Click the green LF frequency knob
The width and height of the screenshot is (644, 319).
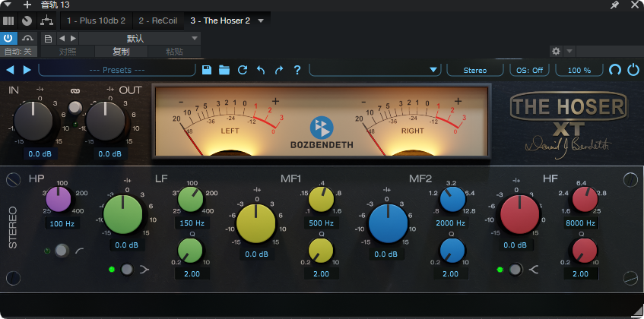tap(191, 199)
